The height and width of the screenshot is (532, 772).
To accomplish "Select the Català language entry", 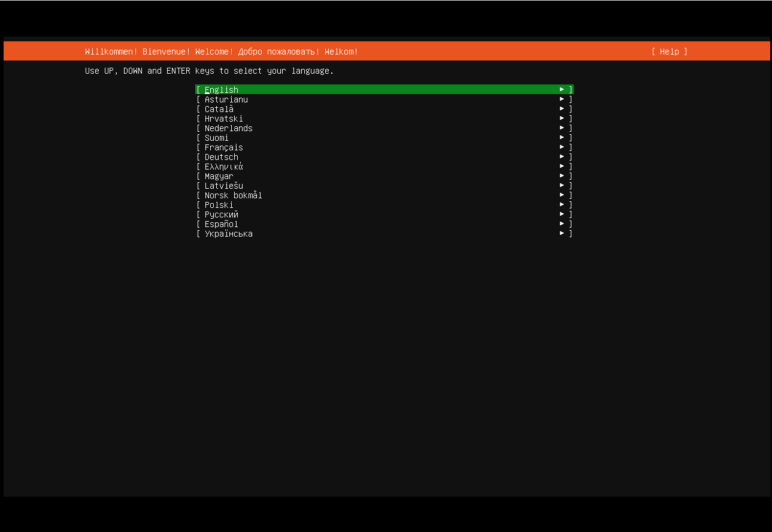I will [x=219, y=109].
